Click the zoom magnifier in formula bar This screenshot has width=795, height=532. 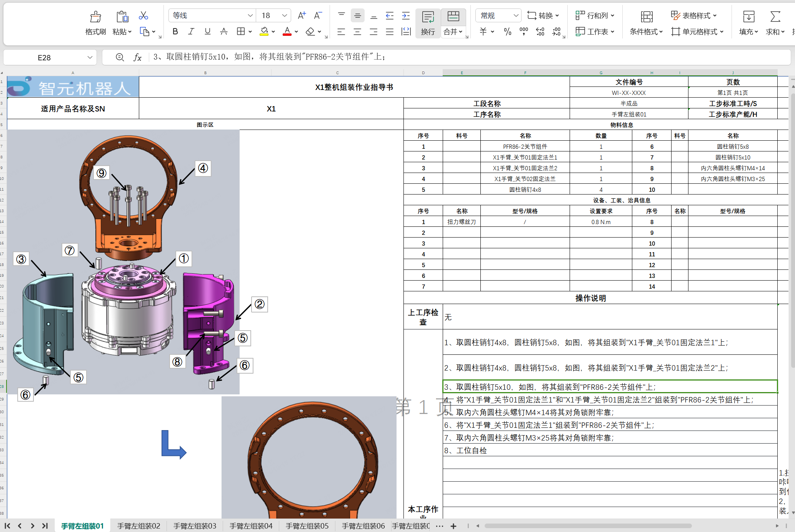(120, 57)
